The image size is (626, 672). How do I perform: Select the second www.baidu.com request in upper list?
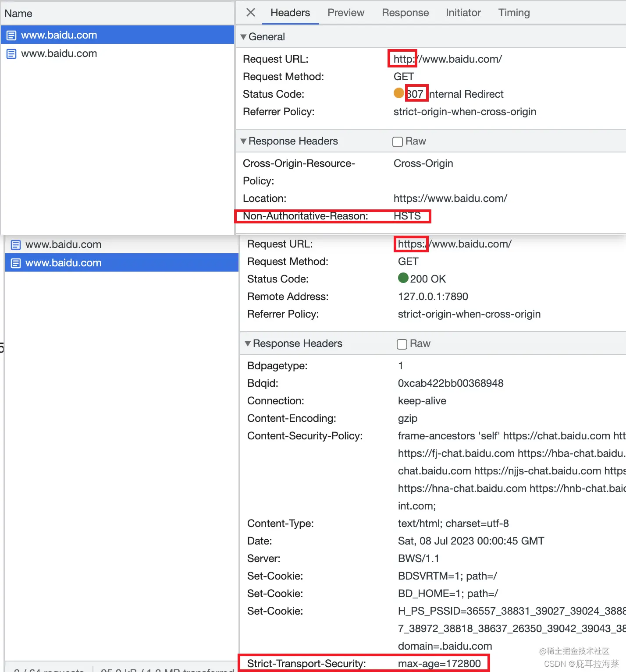[x=117, y=53]
